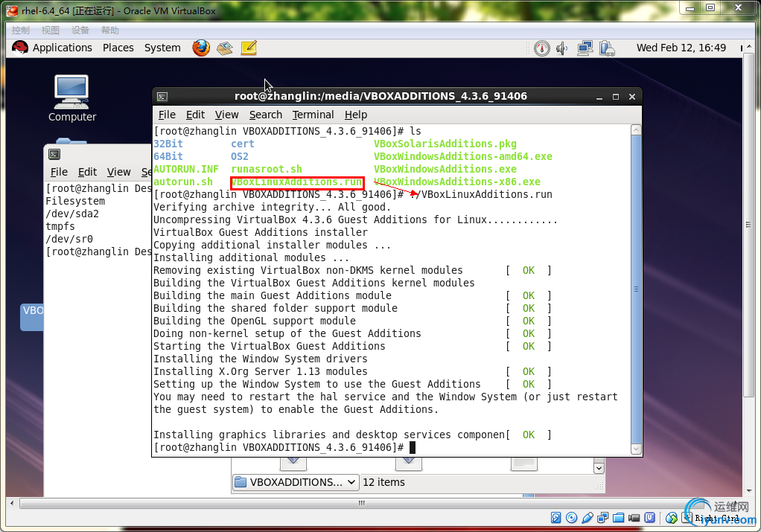Click 'VBoxLinuxAdditions.run' in ls output
This screenshot has width=761, height=532.
296,182
